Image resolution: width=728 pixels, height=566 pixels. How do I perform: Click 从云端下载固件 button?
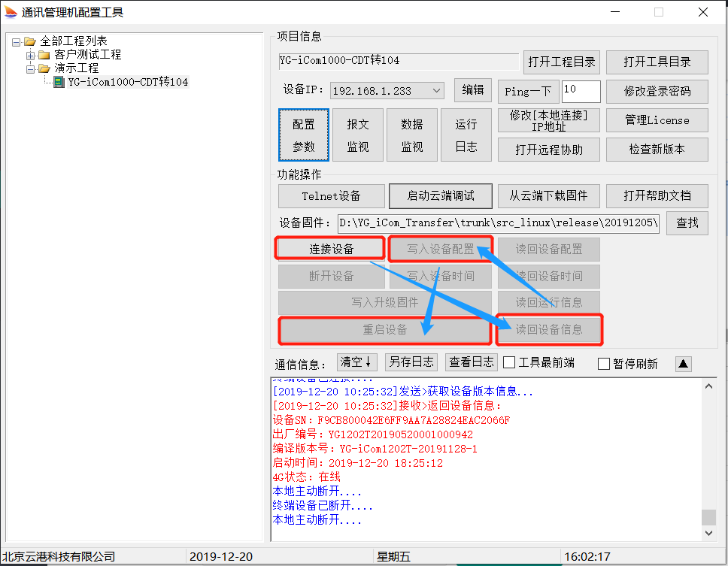[549, 196]
